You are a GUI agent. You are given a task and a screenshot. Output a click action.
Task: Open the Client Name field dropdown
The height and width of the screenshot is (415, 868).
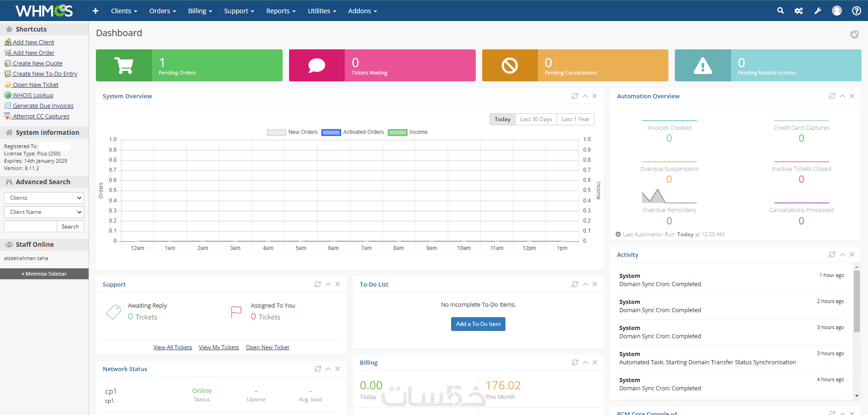pos(44,212)
